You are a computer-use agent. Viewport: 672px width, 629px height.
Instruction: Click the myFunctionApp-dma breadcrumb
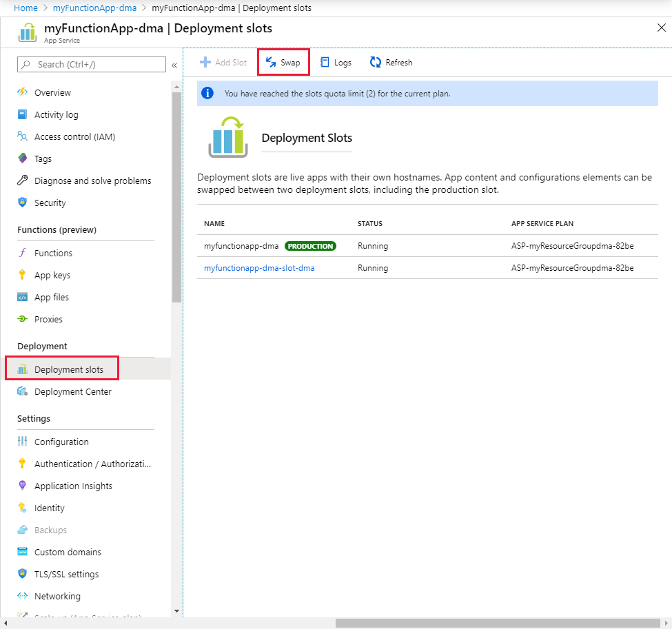pyautogui.click(x=94, y=8)
